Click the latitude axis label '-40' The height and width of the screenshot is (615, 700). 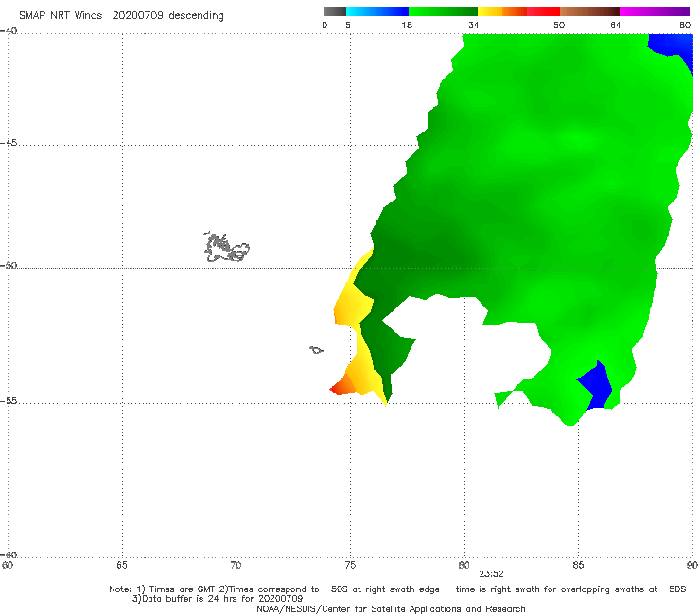(x=9, y=31)
